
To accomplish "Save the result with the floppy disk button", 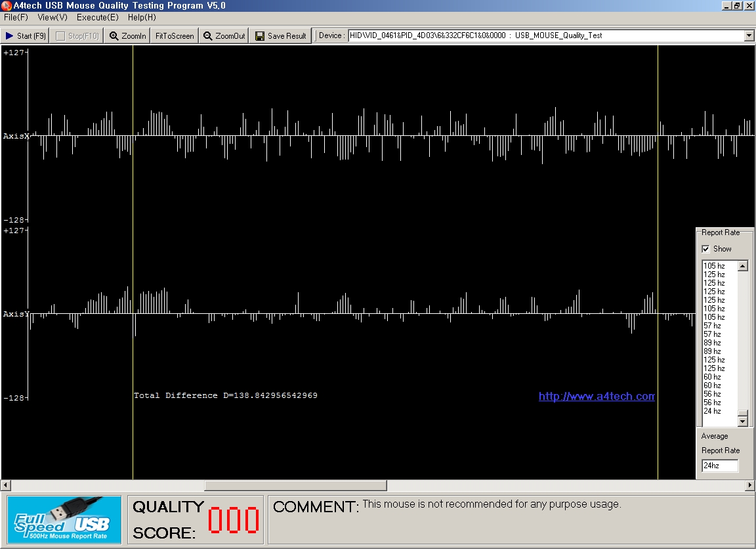I will point(281,35).
